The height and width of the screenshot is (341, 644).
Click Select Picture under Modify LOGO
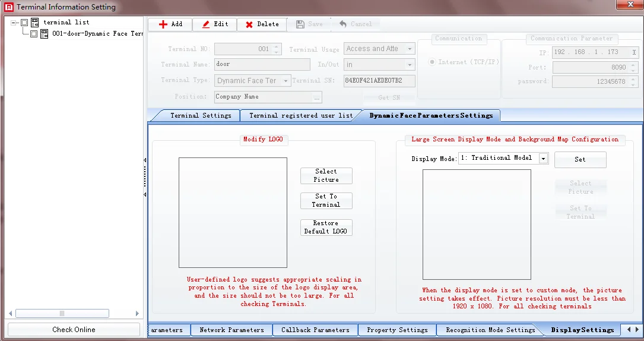point(326,175)
